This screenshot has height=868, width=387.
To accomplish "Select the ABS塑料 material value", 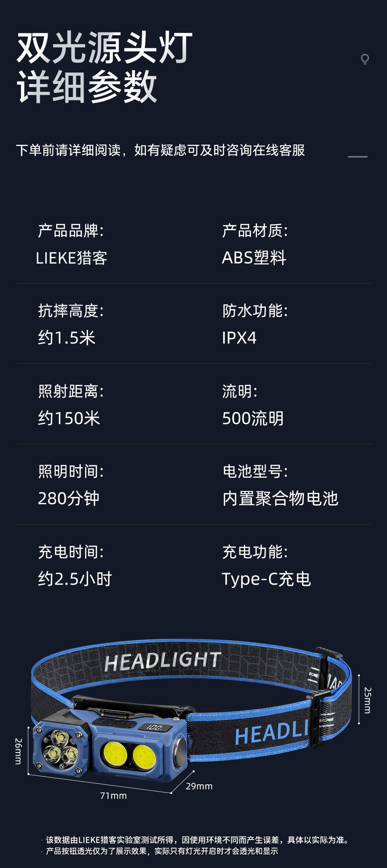I will (254, 258).
